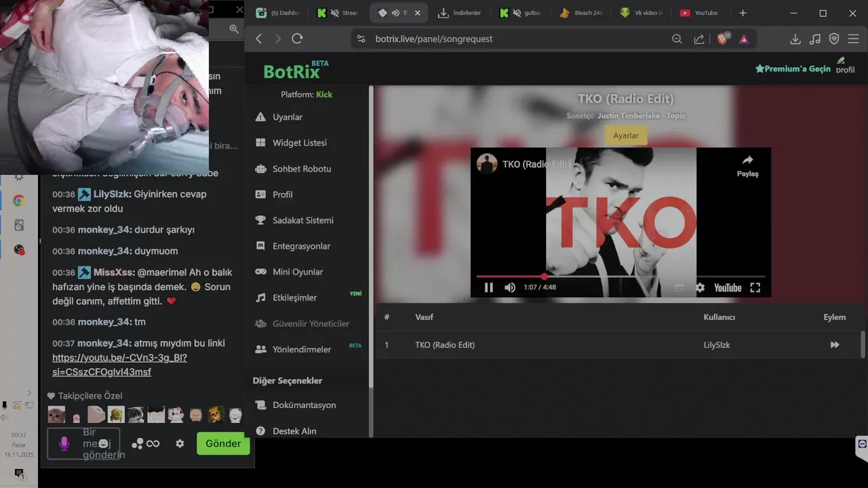
Task: Open Premium'a Geçin link
Action: pos(793,68)
